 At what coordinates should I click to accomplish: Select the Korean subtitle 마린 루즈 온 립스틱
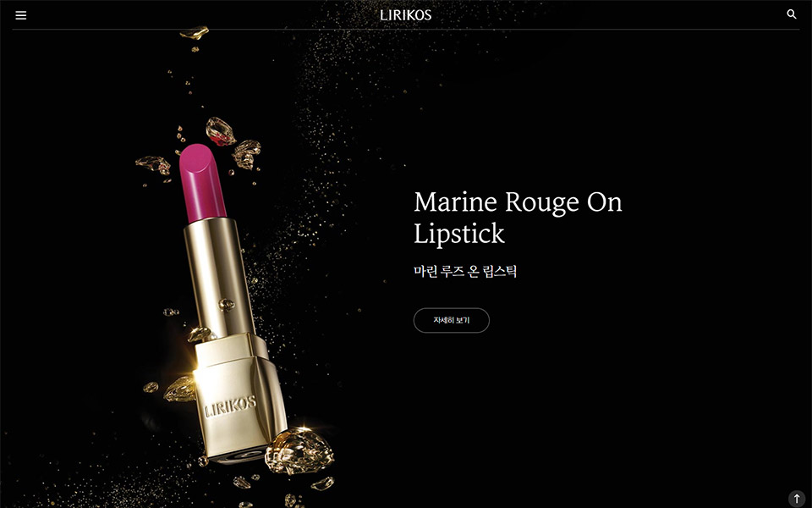coord(465,271)
